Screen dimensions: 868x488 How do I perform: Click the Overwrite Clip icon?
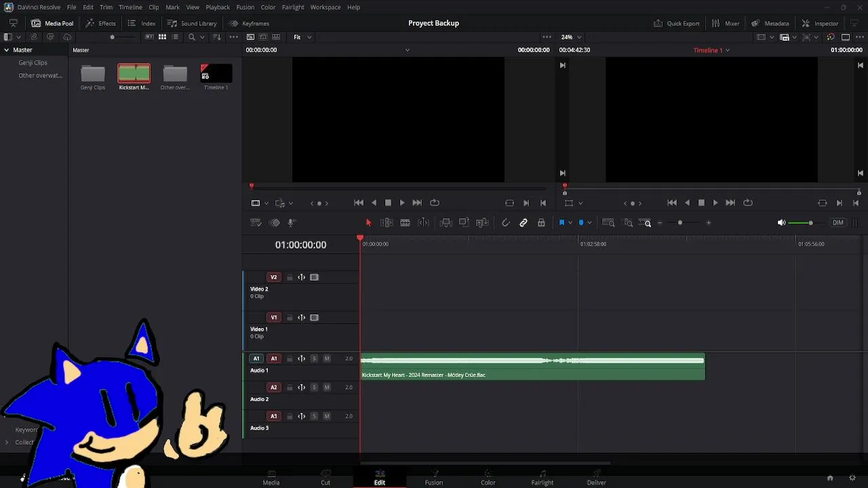coord(464,222)
